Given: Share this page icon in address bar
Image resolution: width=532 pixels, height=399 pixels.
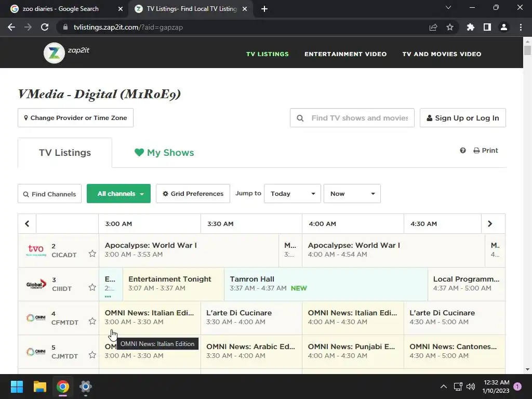Looking at the screenshot, I should click(x=433, y=27).
